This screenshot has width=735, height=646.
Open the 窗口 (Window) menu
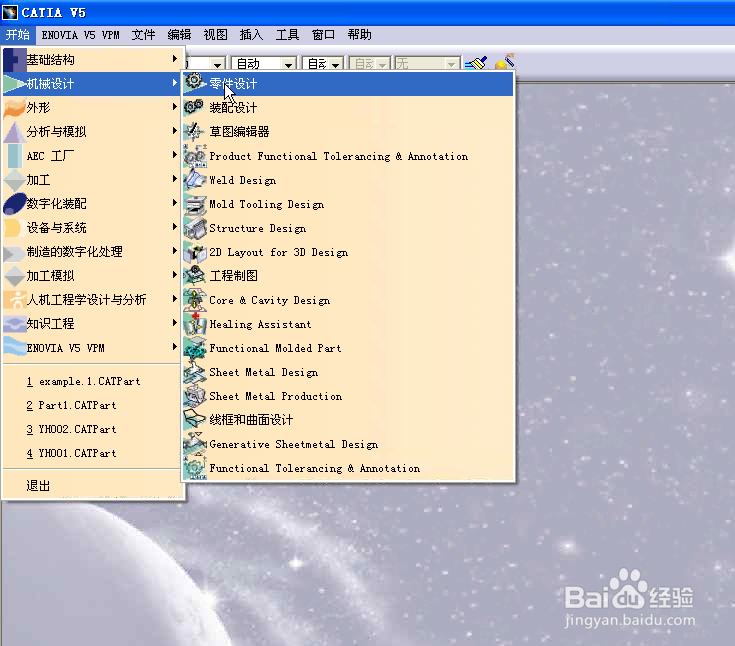tap(323, 35)
